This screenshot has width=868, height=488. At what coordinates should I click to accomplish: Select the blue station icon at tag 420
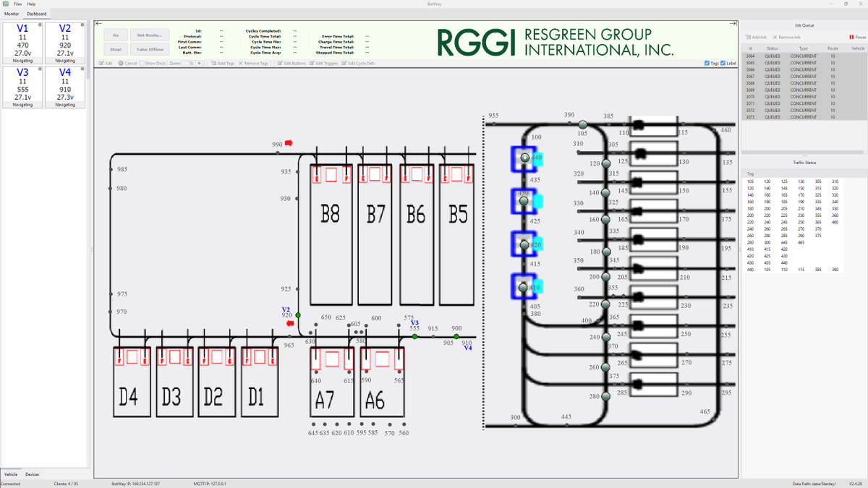click(524, 244)
